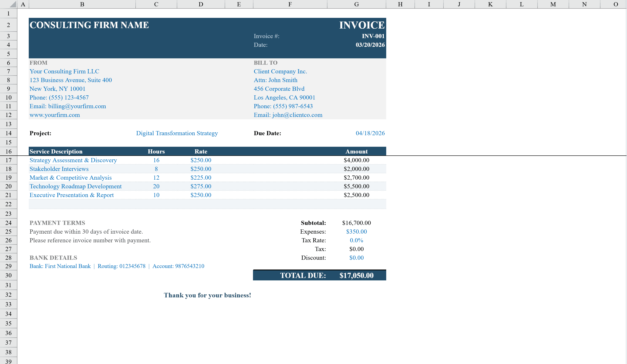Viewport: 627px width, 364px height.
Task: Select the TOTAL DUE amount $17,050.00
Action: [356, 275]
